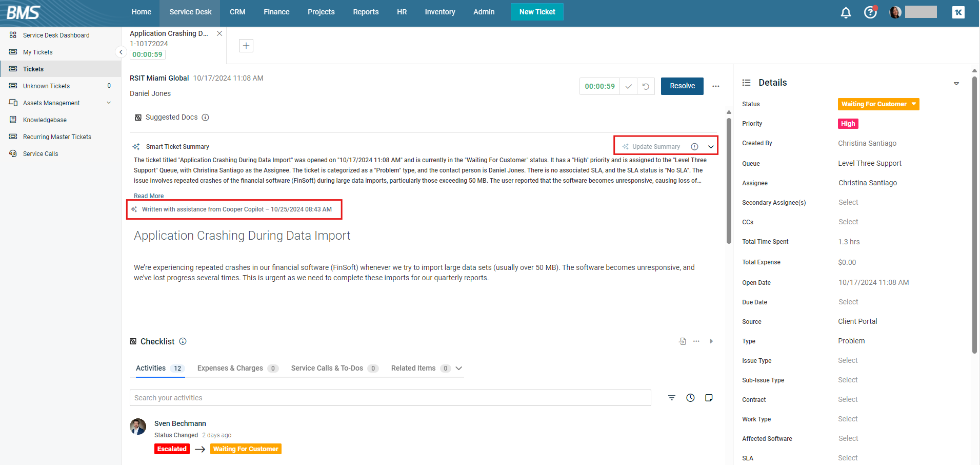Click the timer checkmark icon
980x465 pixels.
628,86
